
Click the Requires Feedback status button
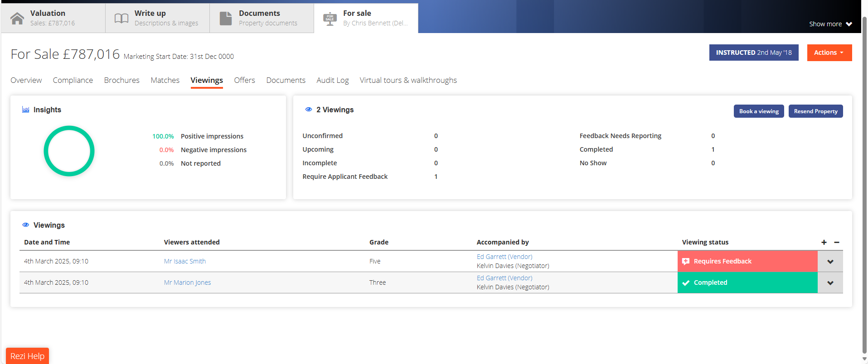(747, 261)
